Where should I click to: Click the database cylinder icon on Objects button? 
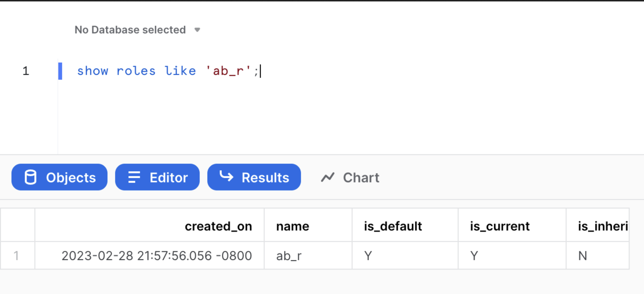(31, 177)
